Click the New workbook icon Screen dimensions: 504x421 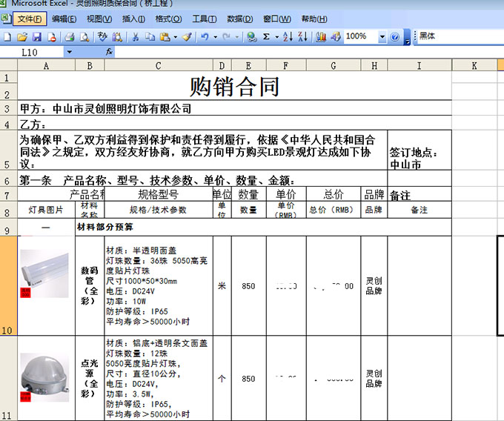pos(7,36)
